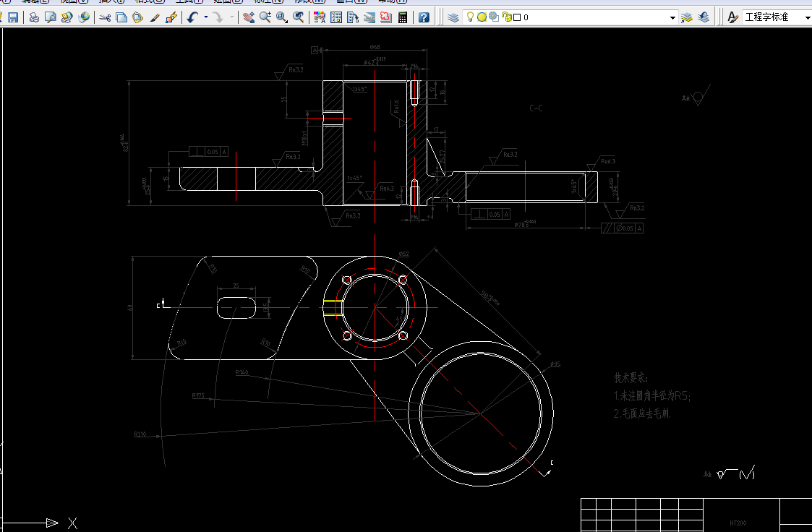
Task: Click the Layer Previous icon
Action: pyautogui.click(x=704, y=17)
